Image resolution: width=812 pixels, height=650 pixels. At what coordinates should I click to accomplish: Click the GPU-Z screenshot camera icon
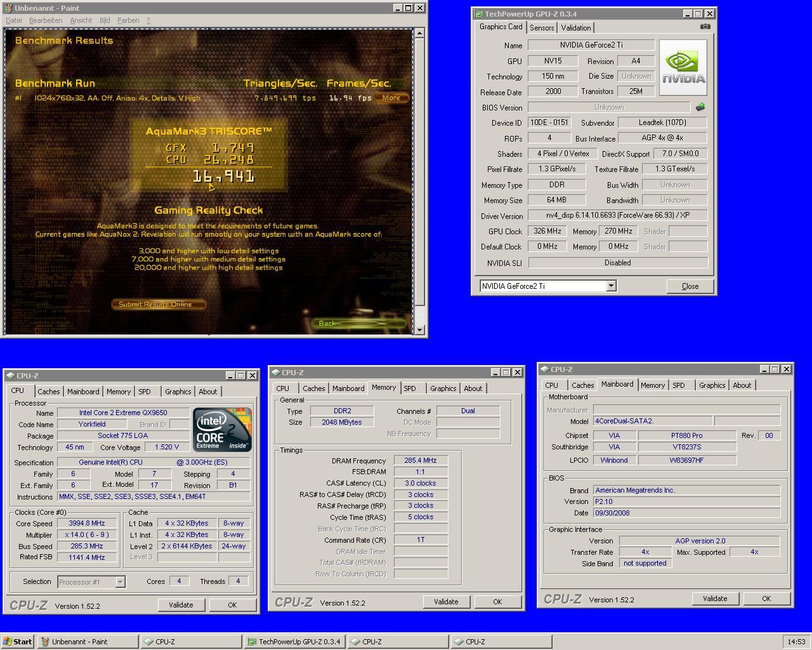[705, 27]
